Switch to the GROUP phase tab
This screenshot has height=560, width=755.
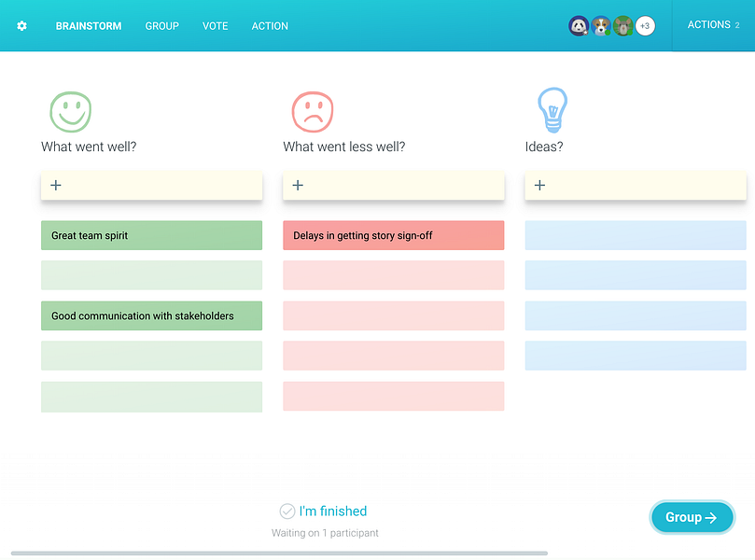(162, 26)
